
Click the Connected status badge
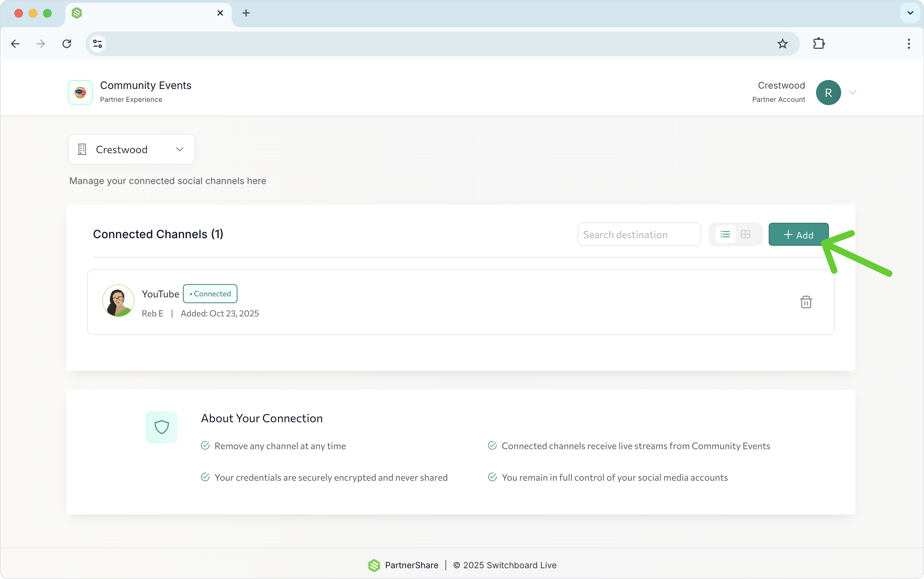[x=210, y=294]
